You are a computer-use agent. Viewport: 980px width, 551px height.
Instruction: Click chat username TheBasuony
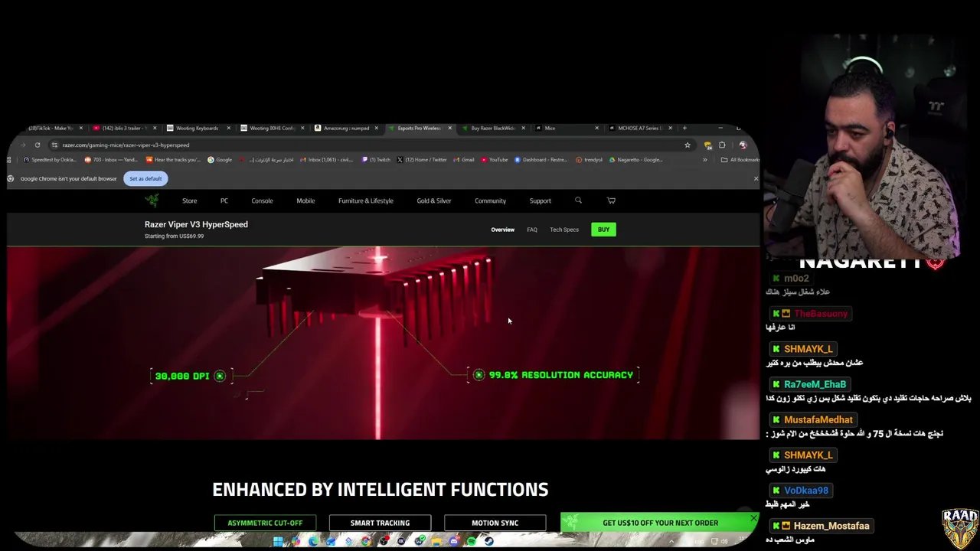(x=821, y=314)
